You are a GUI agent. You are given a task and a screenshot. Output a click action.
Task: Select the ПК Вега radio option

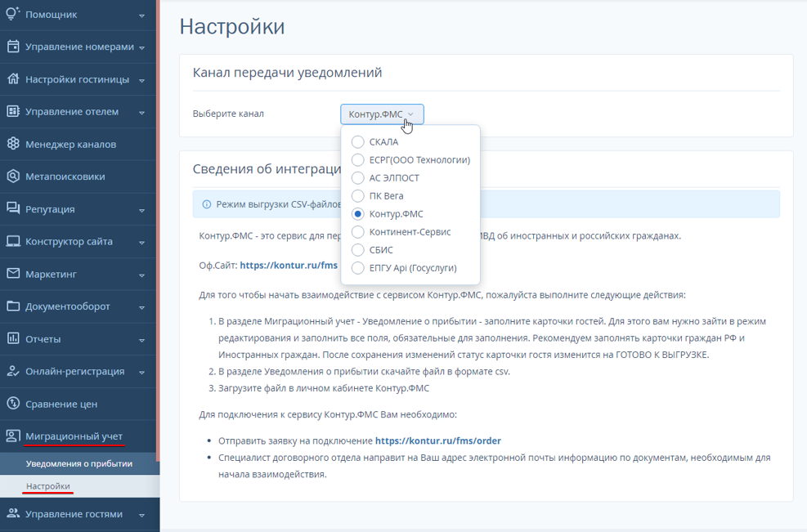357,196
